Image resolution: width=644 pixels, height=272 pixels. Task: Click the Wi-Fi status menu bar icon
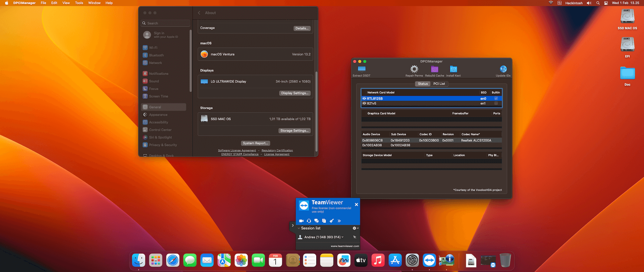pos(551,3)
